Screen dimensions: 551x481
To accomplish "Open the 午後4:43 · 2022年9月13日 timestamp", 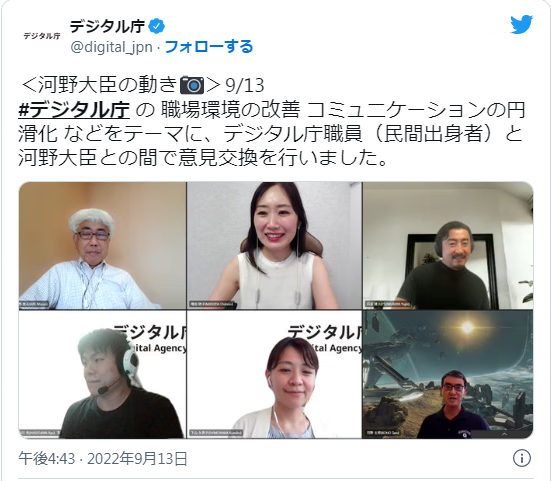I will [103, 459].
